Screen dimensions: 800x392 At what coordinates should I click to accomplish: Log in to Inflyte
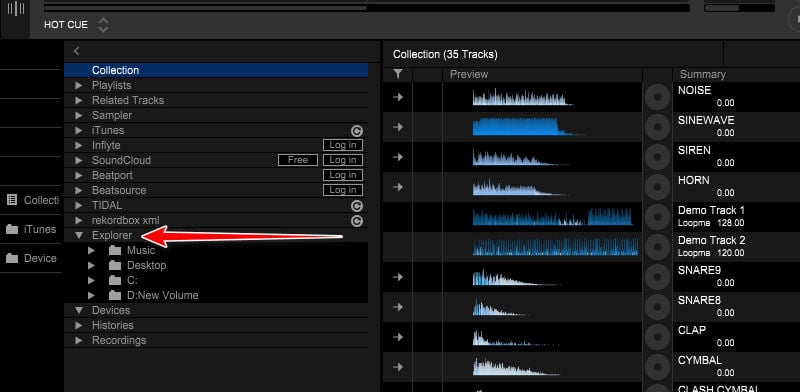[x=343, y=145]
